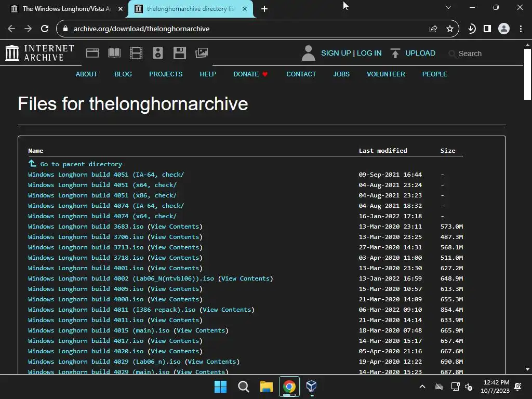Open the Video film strip icon

pyautogui.click(x=136, y=53)
